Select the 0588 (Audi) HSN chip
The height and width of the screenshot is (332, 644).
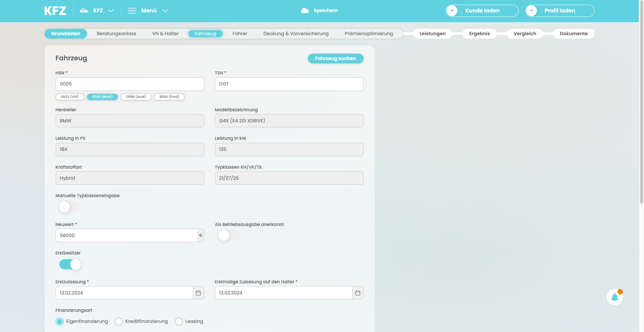tap(136, 97)
